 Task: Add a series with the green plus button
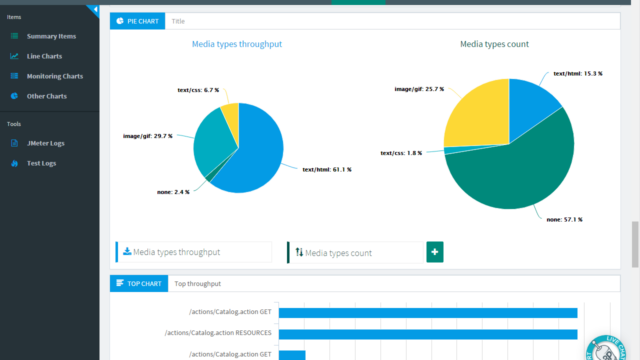point(435,252)
